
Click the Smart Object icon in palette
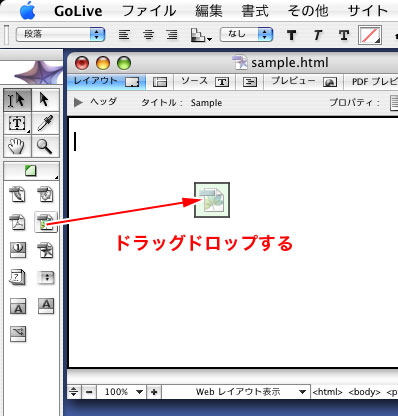[46, 222]
